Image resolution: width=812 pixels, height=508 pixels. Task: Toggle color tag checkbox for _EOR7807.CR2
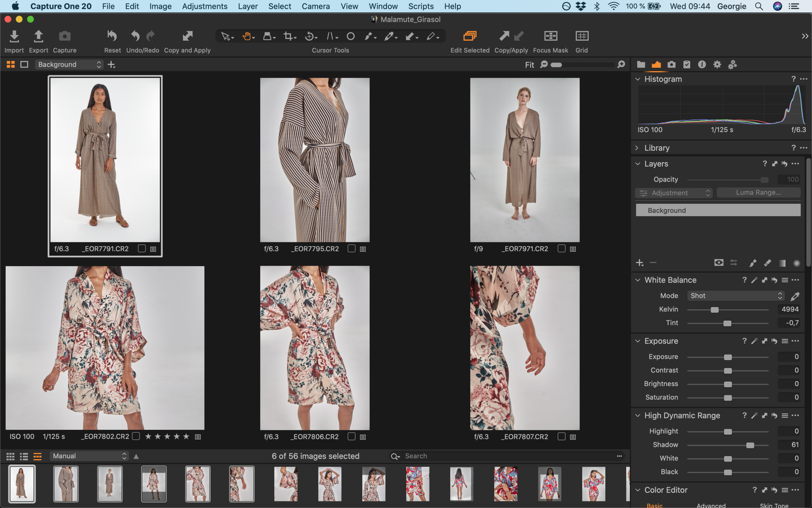tap(561, 436)
